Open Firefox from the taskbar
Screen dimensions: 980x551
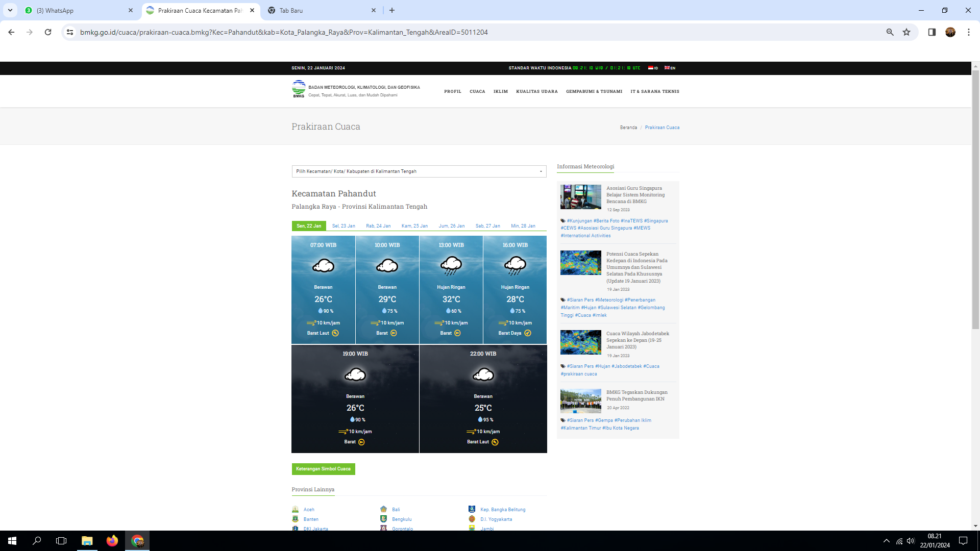tap(112, 541)
